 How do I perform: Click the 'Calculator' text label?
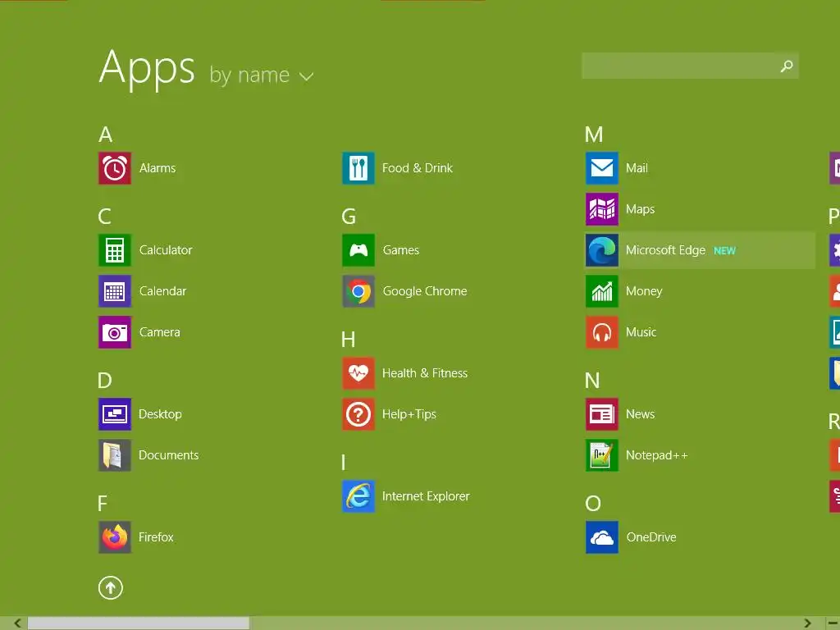coord(166,250)
